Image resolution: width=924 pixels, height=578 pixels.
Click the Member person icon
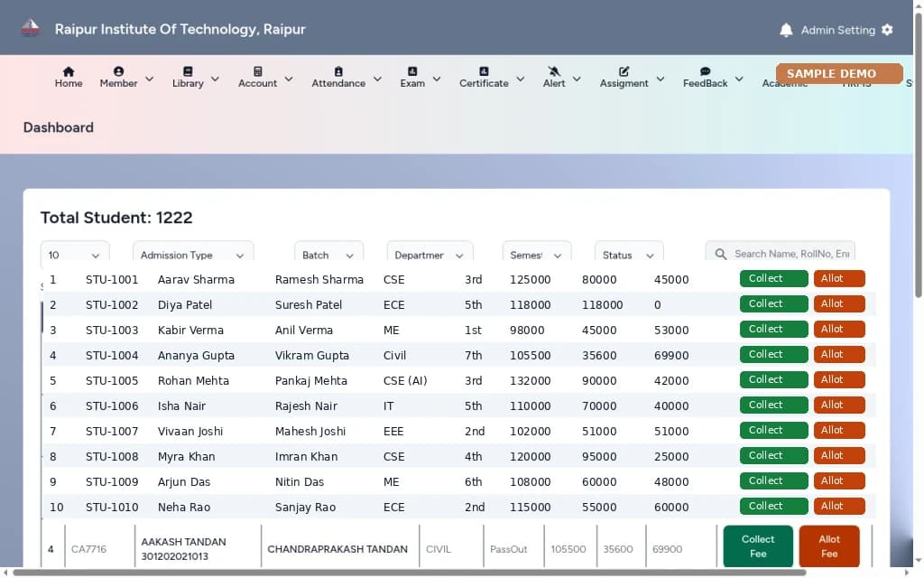pos(118,71)
